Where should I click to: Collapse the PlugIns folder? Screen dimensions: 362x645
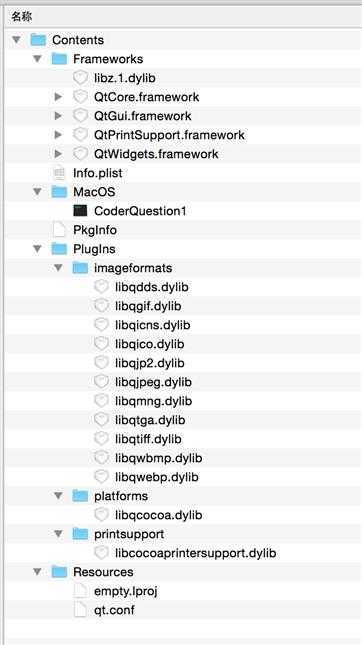37,249
